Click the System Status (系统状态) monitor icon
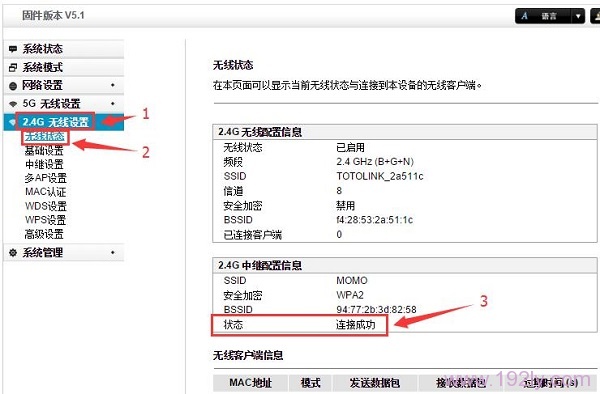The height and width of the screenshot is (394, 600). [13, 49]
